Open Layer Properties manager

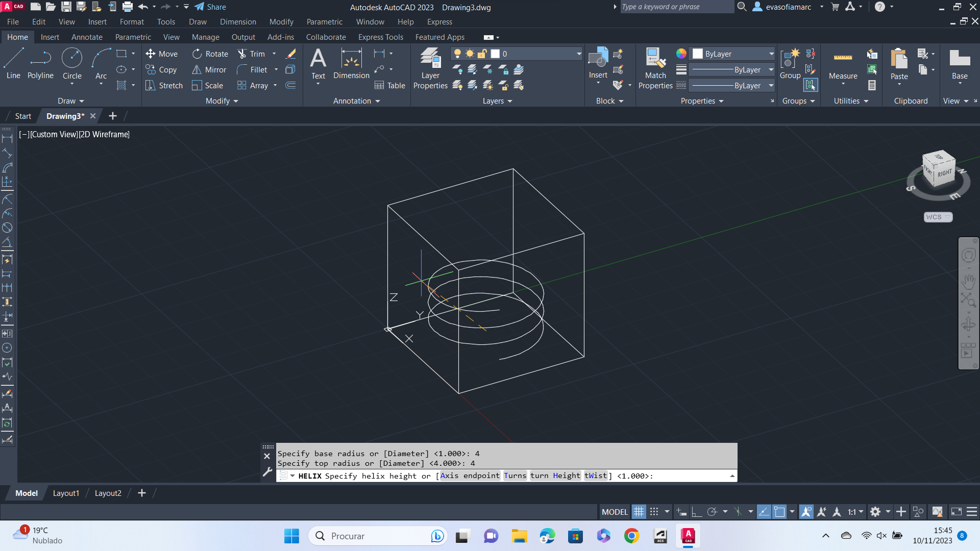pos(430,69)
